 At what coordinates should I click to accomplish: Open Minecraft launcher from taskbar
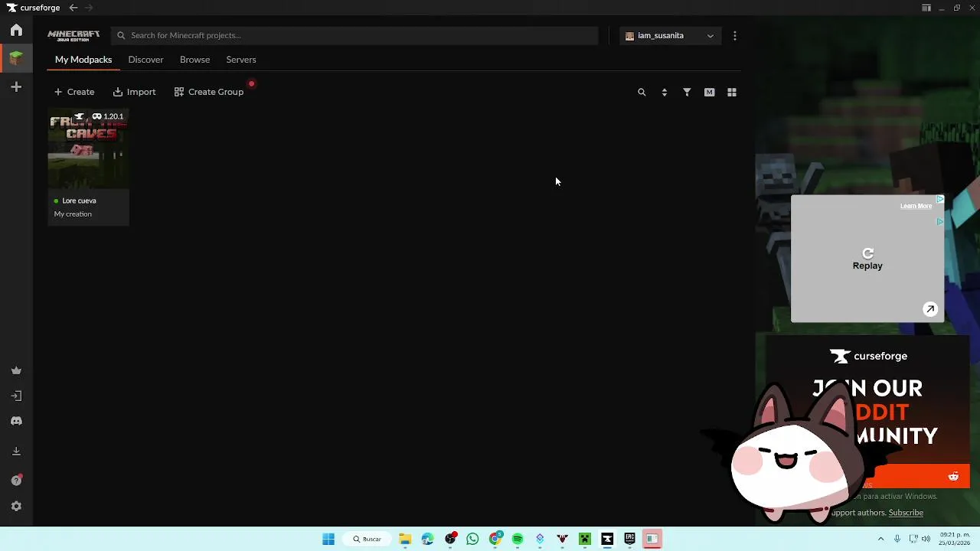click(585, 539)
